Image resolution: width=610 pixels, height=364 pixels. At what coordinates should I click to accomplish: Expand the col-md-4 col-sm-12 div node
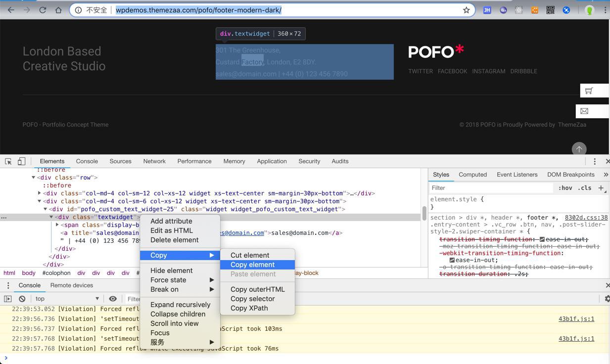(x=40, y=193)
